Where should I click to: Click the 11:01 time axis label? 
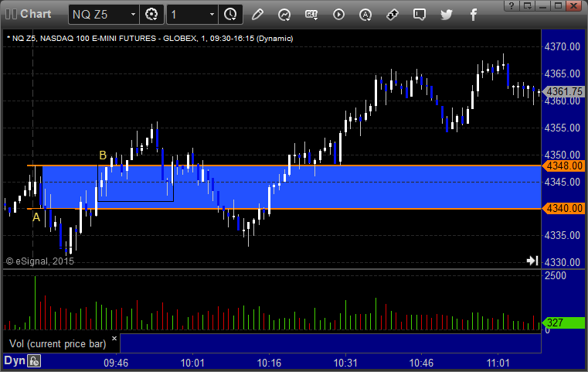pos(498,363)
